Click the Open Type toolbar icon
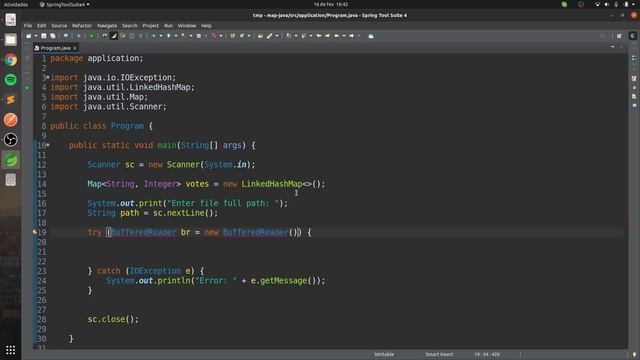The width and height of the screenshot is (640, 360). click(x=260, y=36)
